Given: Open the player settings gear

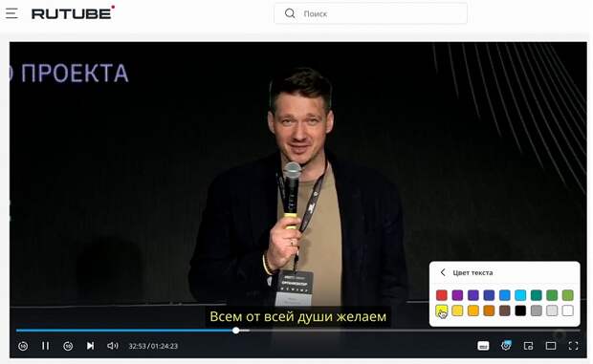Looking at the screenshot, I should 506,345.
